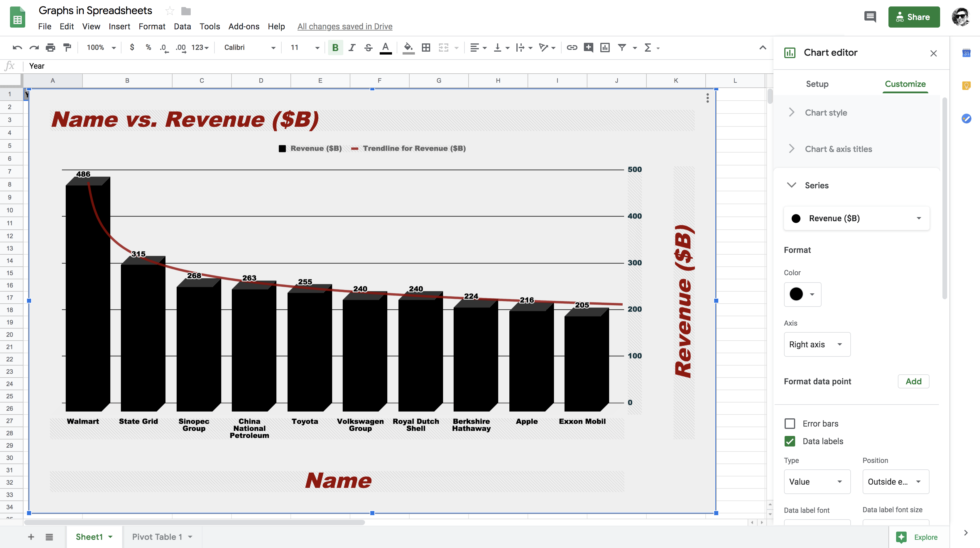Screen dimensions: 980x548
Task: Open the zoom 100% dropdown
Action: tap(101, 48)
